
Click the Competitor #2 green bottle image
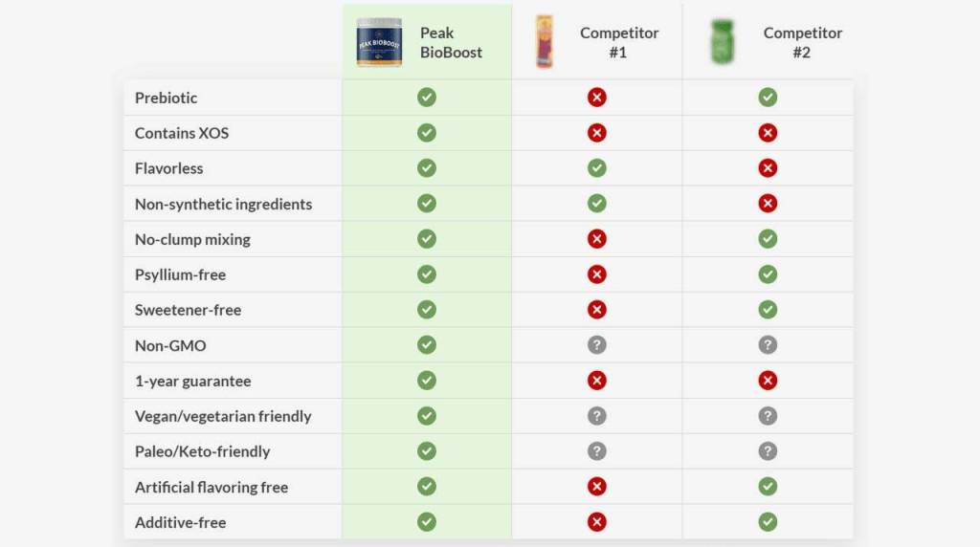point(722,42)
